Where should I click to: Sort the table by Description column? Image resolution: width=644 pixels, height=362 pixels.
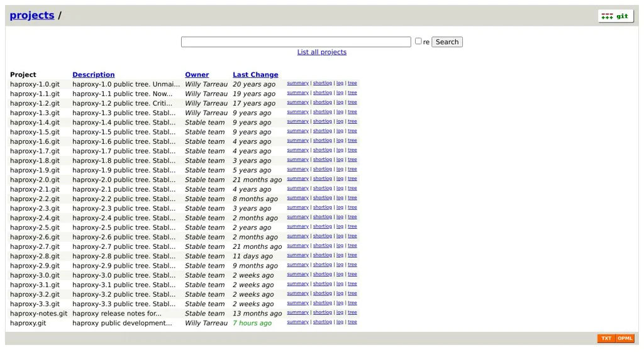click(93, 75)
